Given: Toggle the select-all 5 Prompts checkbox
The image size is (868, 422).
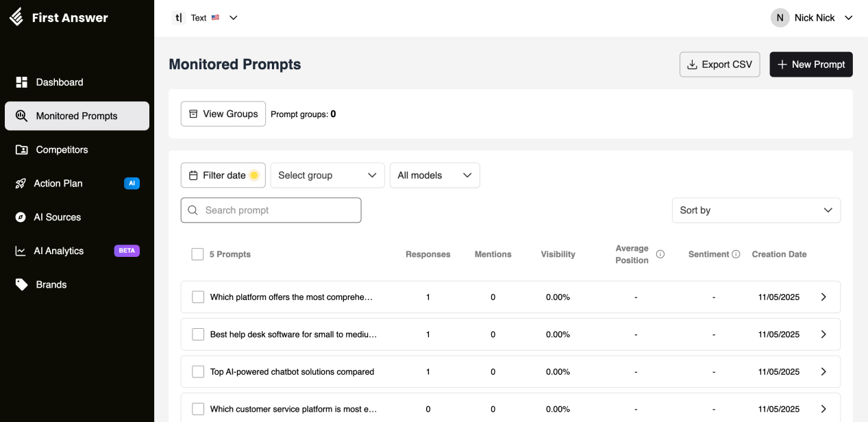Looking at the screenshot, I should [197, 254].
